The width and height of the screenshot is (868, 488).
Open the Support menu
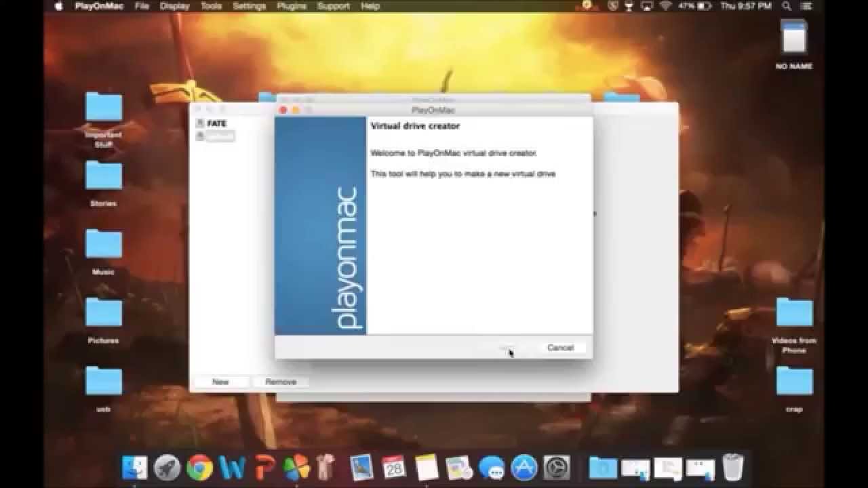click(x=333, y=6)
